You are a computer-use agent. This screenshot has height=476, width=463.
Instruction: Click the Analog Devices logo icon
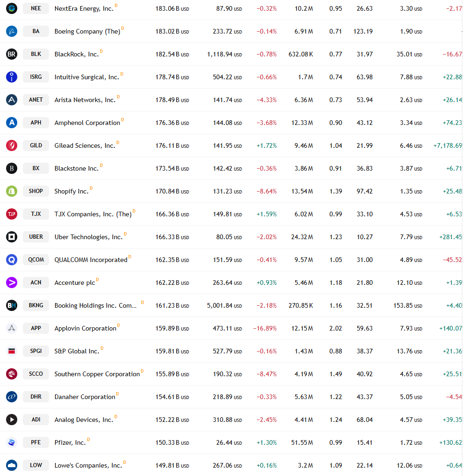12,420
